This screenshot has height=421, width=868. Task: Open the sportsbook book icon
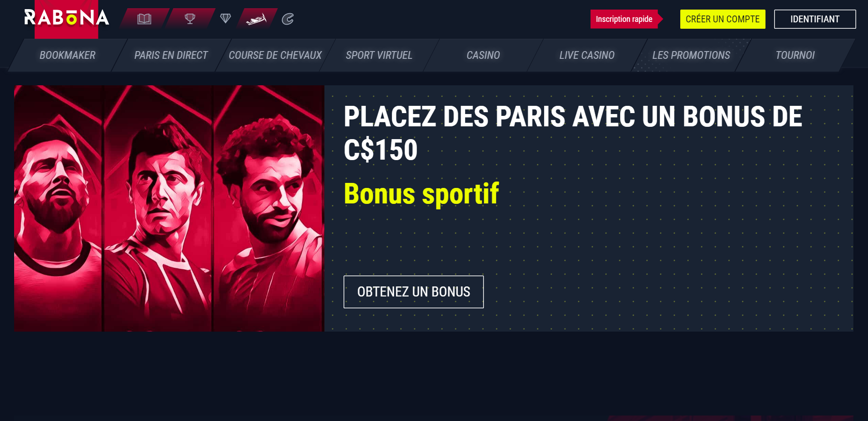tap(144, 19)
